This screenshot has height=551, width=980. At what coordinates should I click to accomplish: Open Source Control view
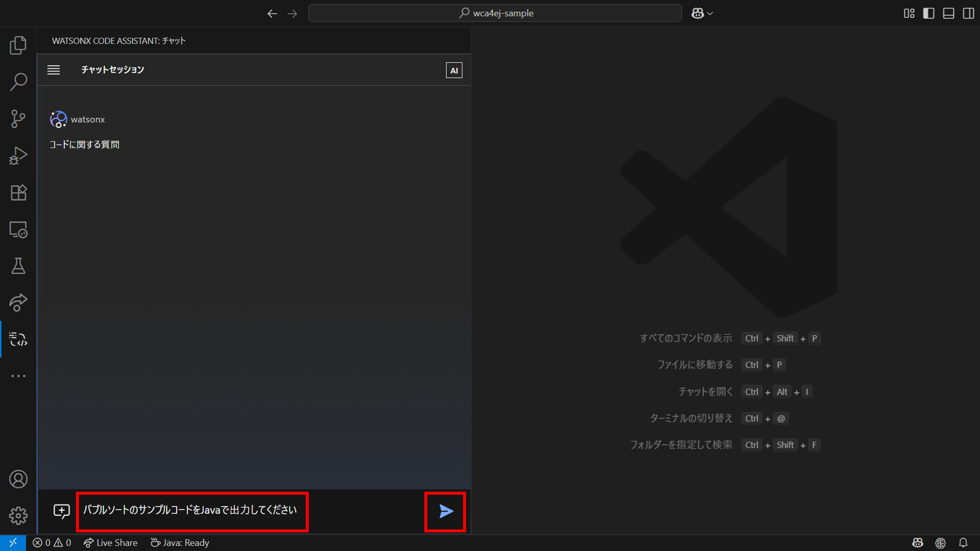18,119
